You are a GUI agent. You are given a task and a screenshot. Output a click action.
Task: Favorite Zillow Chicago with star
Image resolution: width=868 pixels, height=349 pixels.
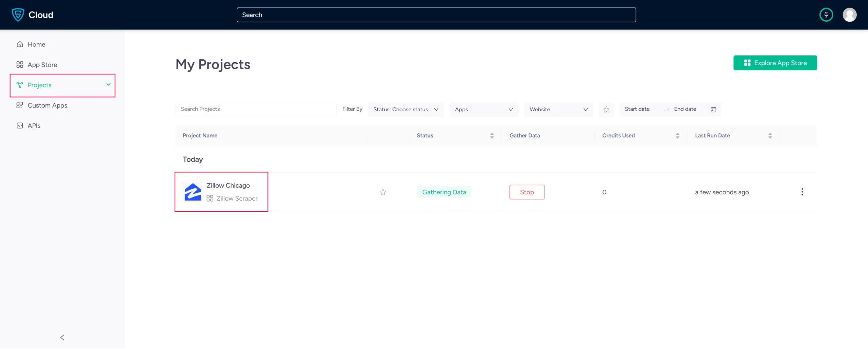[383, 192]
